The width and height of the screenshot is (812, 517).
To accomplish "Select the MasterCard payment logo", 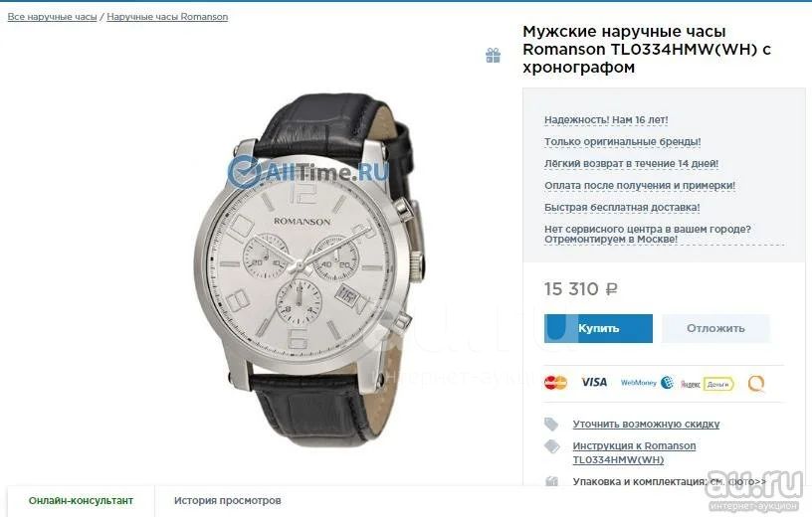I will coord(555,383).
